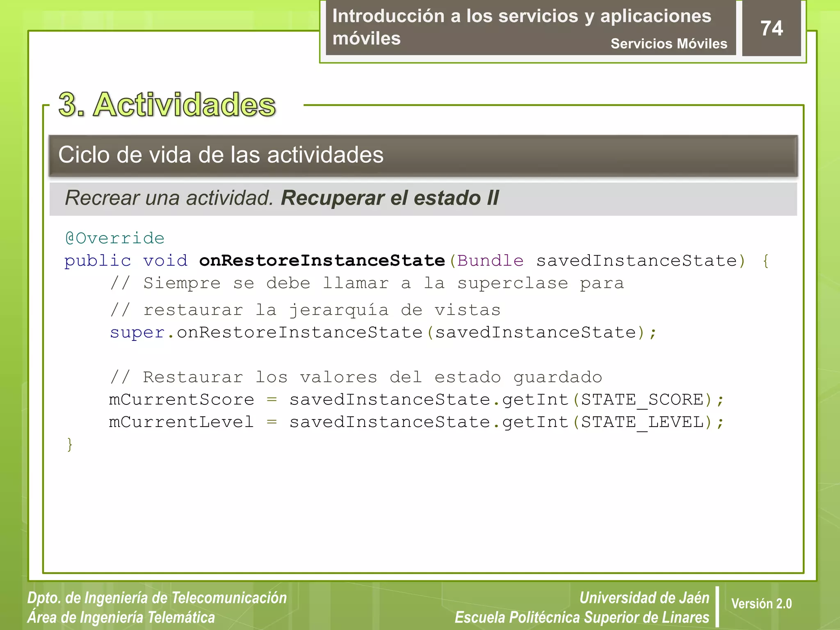This screenshot has height=630, width=840.
Task: Select the header 'Introducción a los servicios y aplicaciones móviles'
Action: point(522,27)
